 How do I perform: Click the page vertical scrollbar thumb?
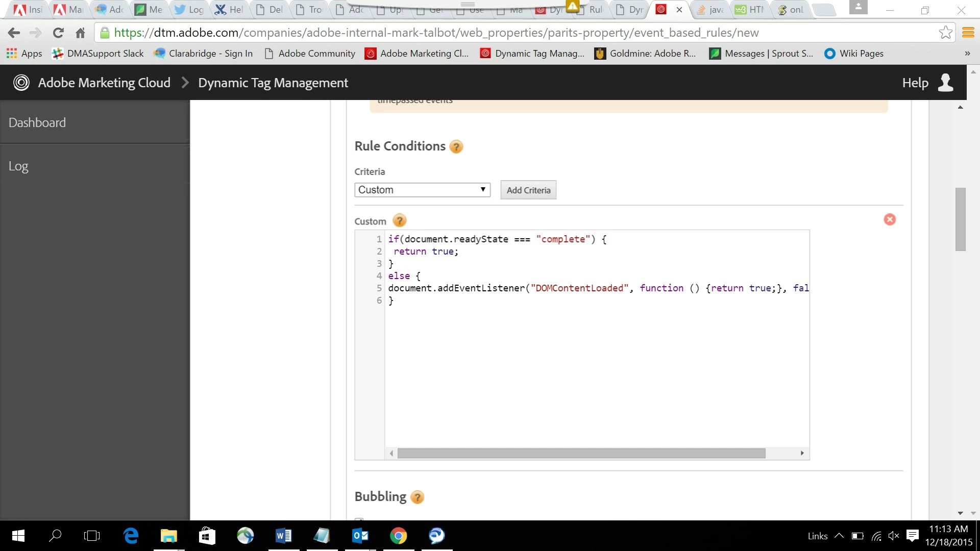point(960,219)
